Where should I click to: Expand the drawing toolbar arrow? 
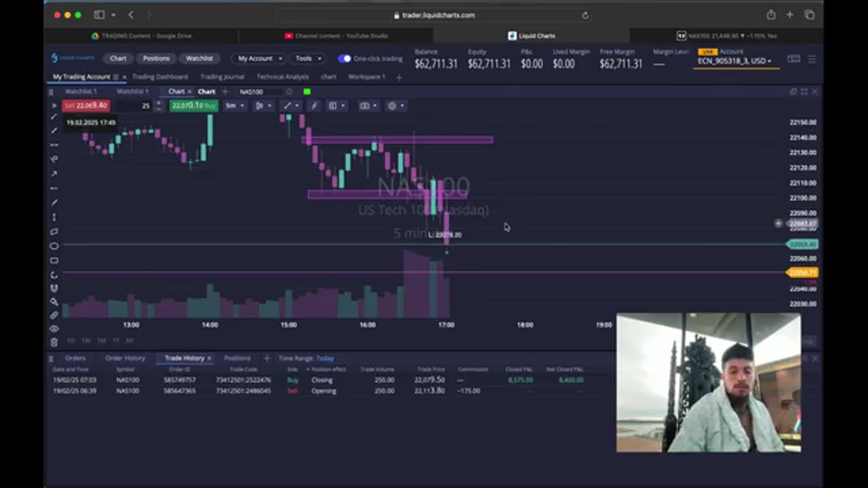click(x=54, y=106)
